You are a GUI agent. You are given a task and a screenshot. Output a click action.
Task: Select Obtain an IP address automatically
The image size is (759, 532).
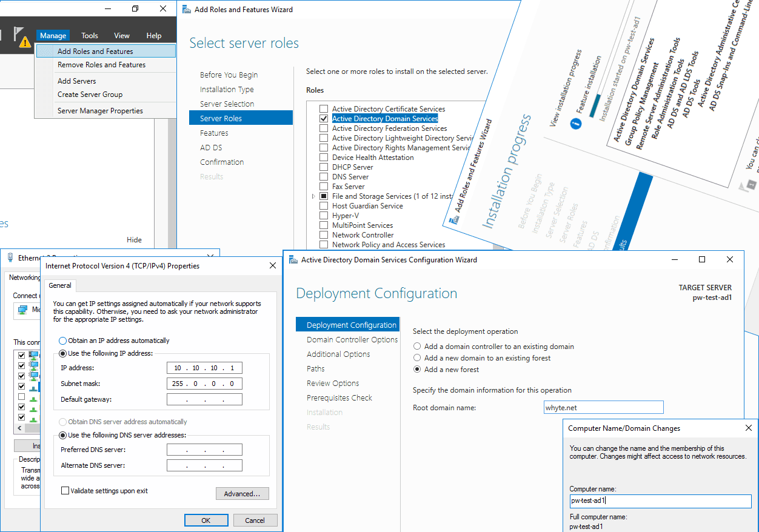coord(63,341)
